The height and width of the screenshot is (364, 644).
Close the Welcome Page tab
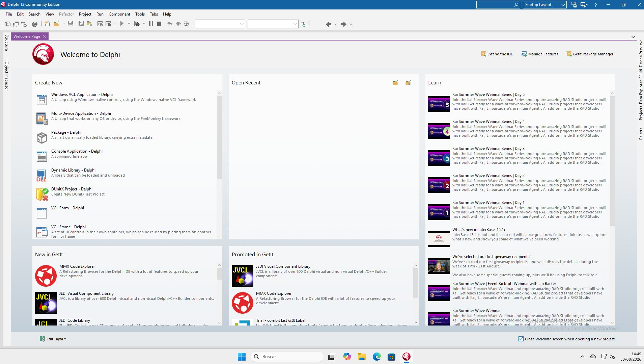coord(45,36)
